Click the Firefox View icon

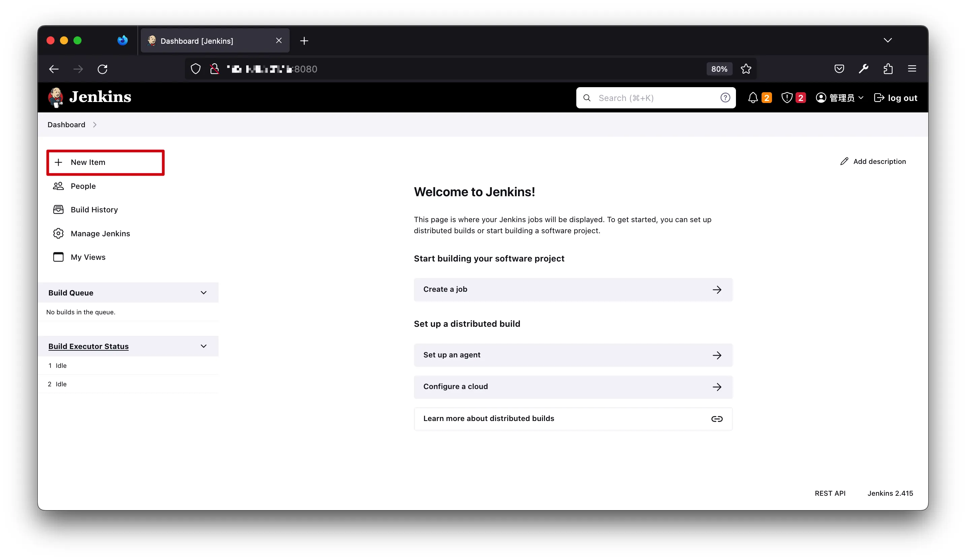[122, 40]
